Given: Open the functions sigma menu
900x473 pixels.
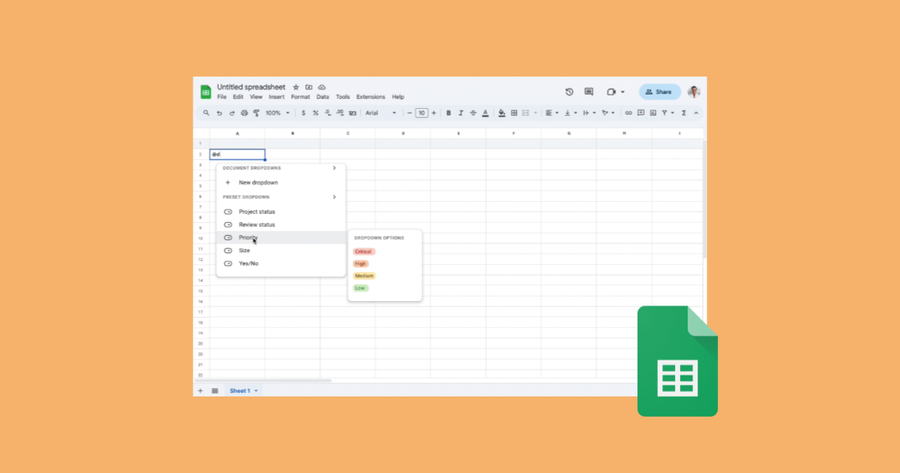Looking at the screenshot, I should pos(684,113).
